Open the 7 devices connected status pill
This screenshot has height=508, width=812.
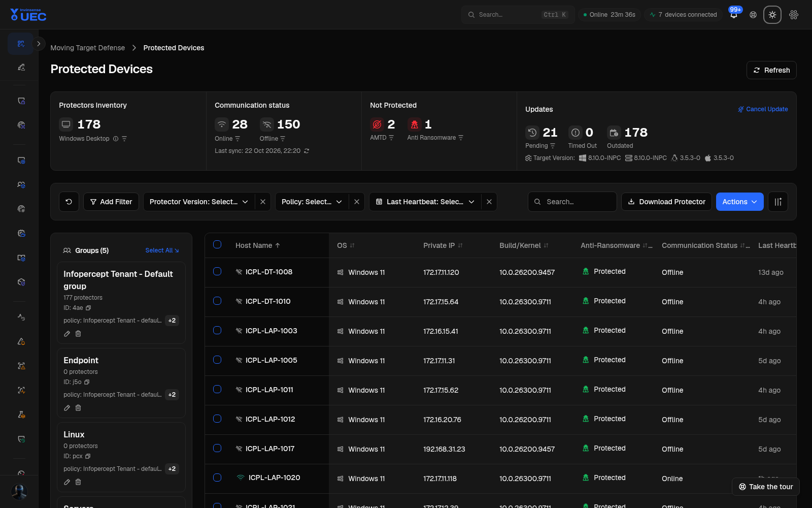click(683, 15)
